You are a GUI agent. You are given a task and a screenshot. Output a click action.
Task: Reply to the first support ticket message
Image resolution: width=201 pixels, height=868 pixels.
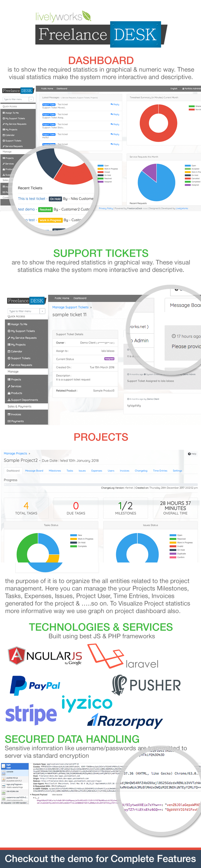point(115,104)
